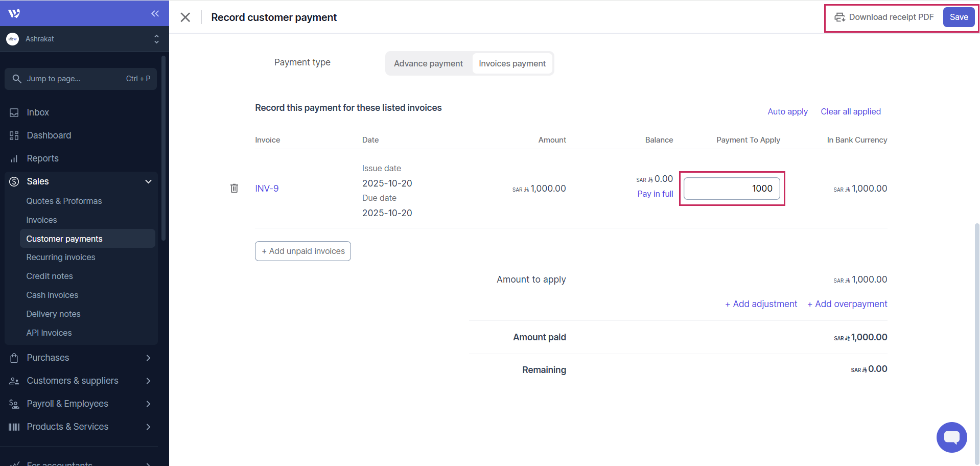980x466 pixels.
Task: Go to Credit notes page
Action: (x=50, y=276)
